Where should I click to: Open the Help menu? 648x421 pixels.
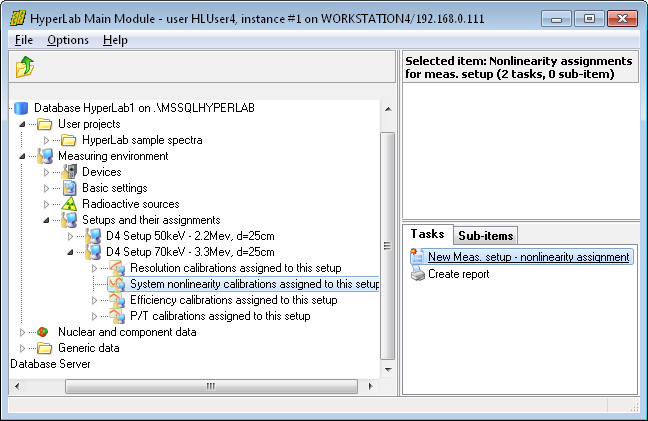[115, 40]
